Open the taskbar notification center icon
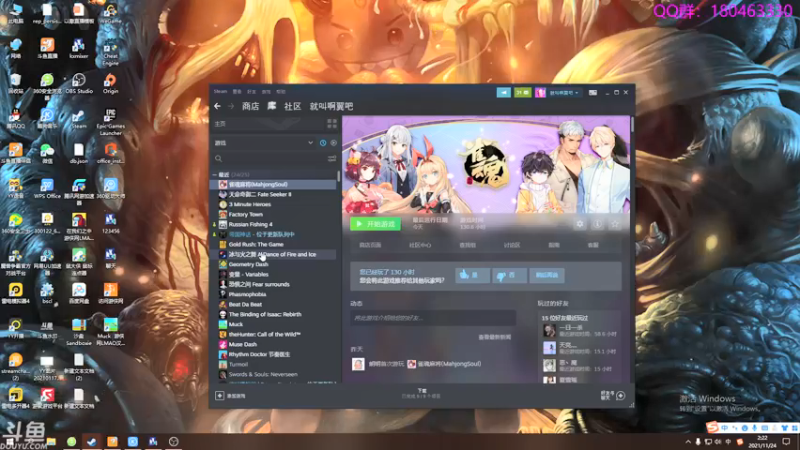The width and height of the screenshot is (800, 450). pos(786,441)
